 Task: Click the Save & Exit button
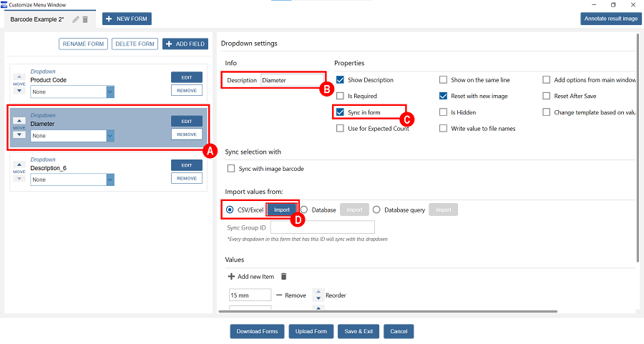tap(357, 331)
